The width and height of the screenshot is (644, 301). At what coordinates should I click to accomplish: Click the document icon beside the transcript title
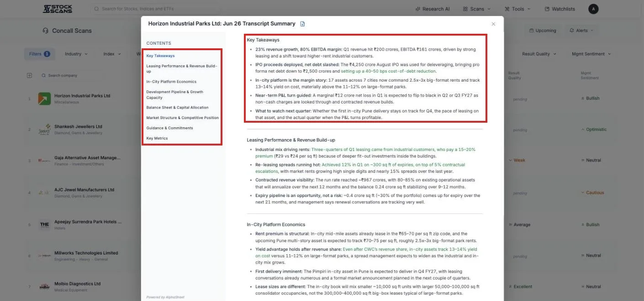pyautogui.click(x=302, y=24)
